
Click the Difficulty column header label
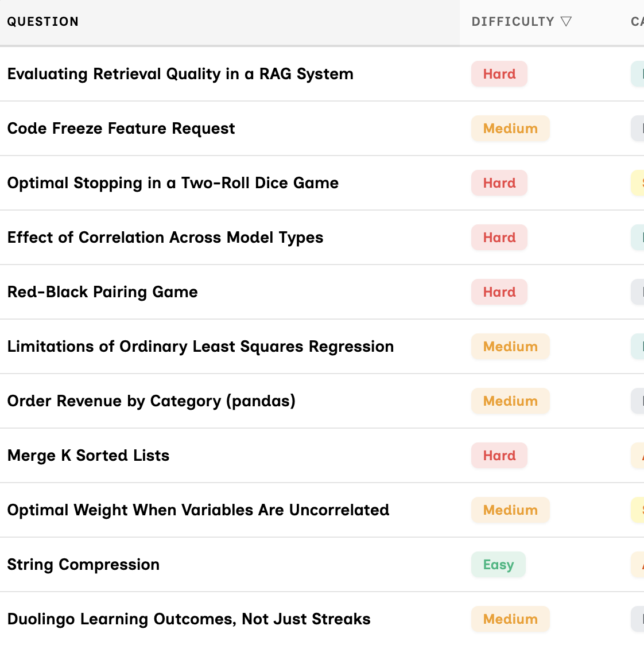(x=513, y=22)
